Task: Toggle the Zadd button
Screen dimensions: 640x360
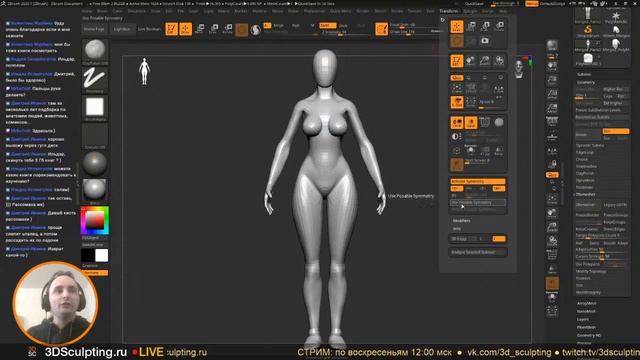Action: tap(327, 25)
